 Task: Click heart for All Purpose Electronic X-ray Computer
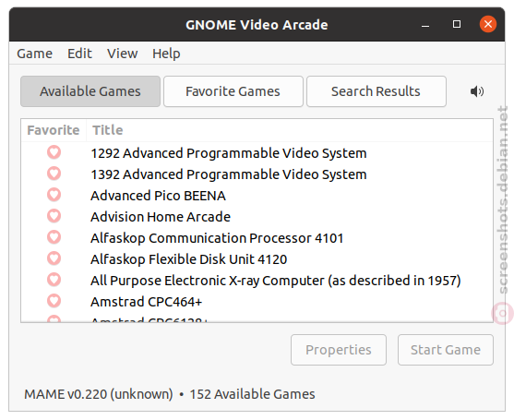click(x=54, y=280)
